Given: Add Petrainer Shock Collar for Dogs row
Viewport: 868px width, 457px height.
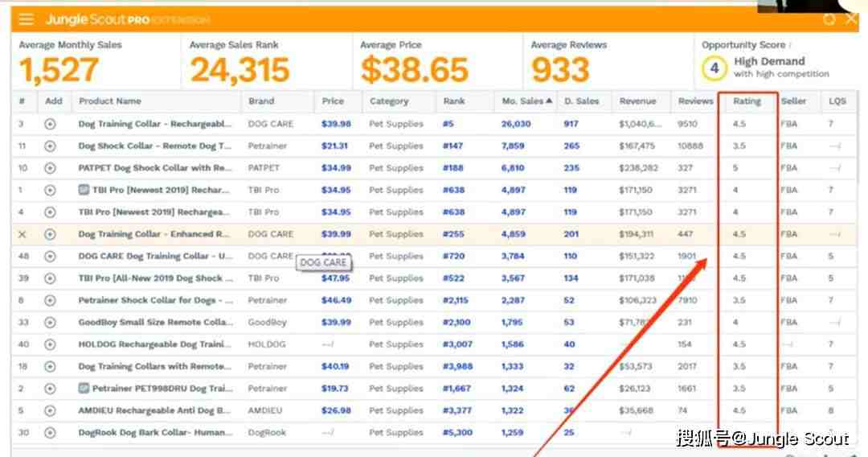Looking at the screenshot, I should click(x=50, y=300).
